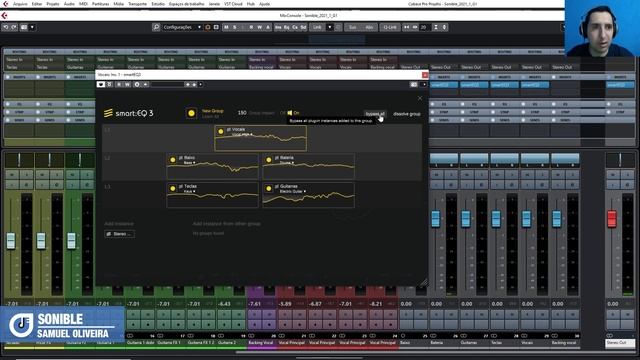Click the New Group yellow learn button

pyautogui.click(x=191, y=113)
